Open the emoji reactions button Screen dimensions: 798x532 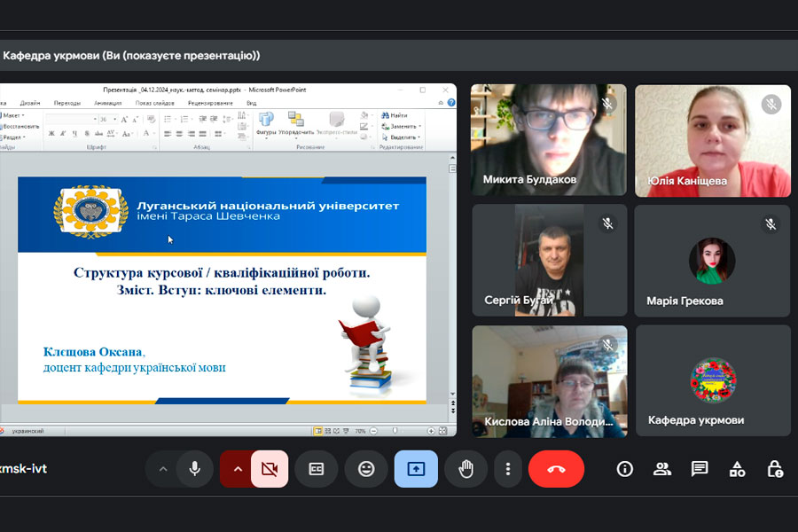[x=366, y=469]
